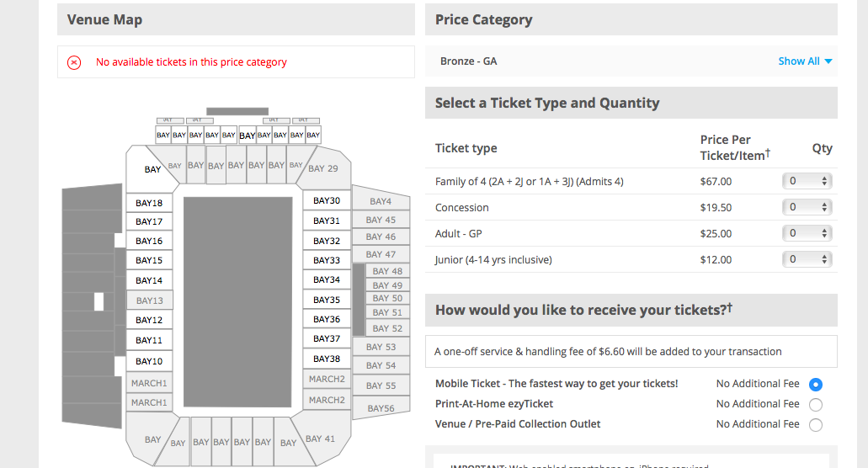This screenshot has width=868, height=468.
Task: Select BAY18 on the venue map
Action: 149,203
